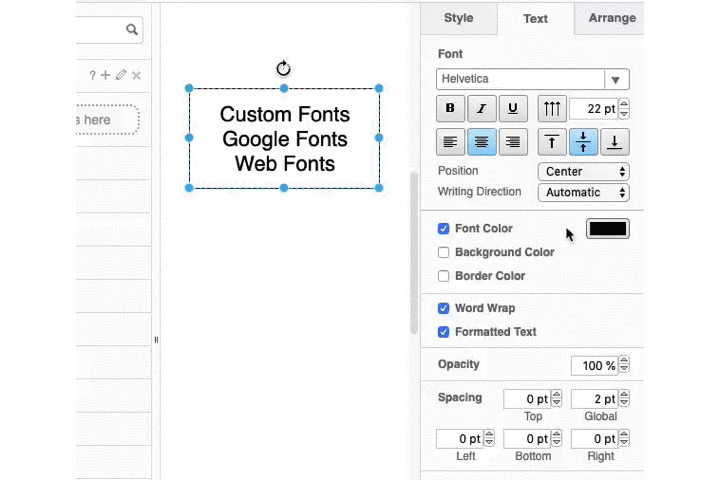Viewport: 720px width, 480px height.
Task: Add a new library with plus icon
Action: [106, 75]
